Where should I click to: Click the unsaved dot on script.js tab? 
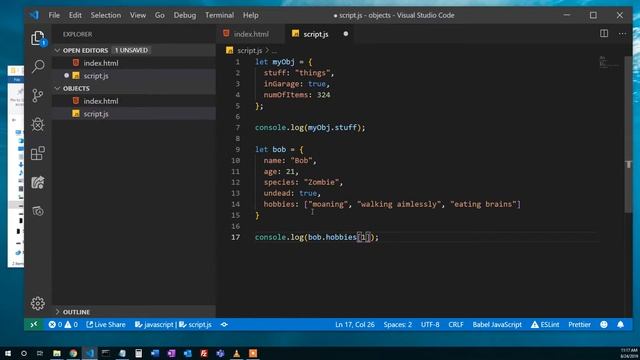click(x=346, y=34)
